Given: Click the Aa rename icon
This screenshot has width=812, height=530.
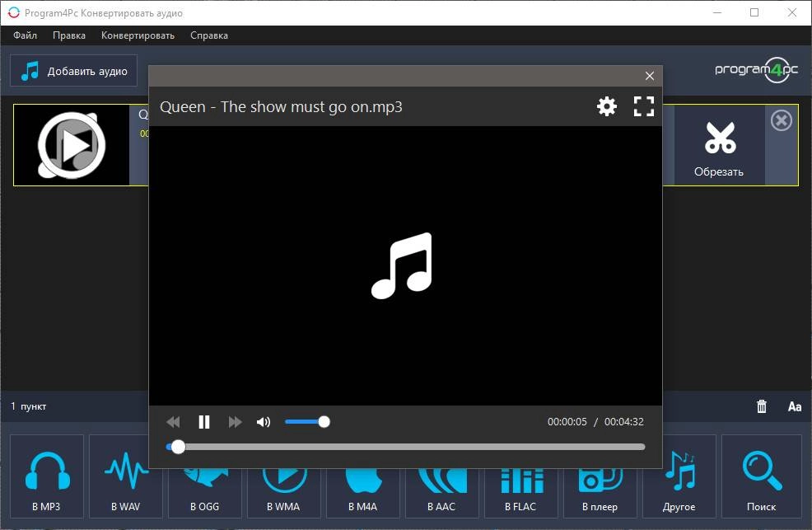Looking at the screenshot, I should [795, 406].
